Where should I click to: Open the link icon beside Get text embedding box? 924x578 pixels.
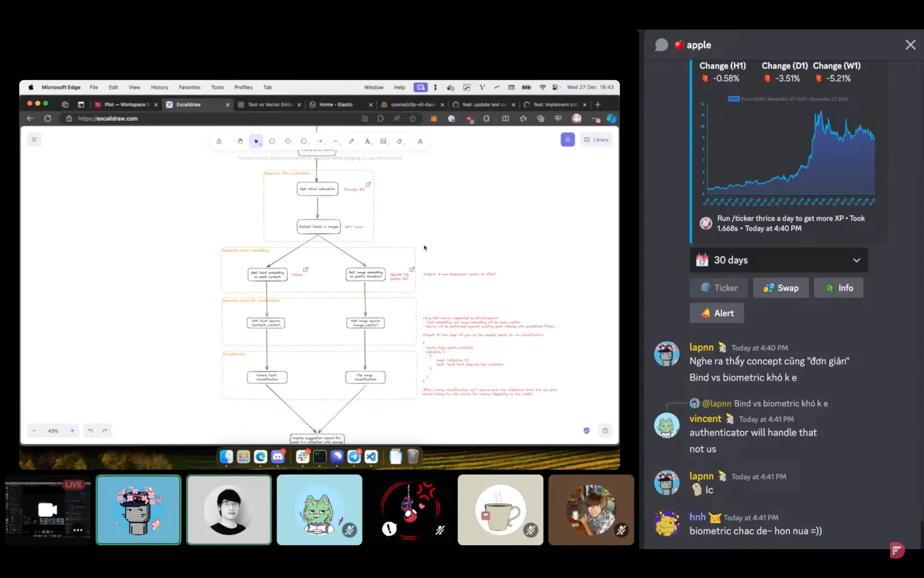(305, 270)
